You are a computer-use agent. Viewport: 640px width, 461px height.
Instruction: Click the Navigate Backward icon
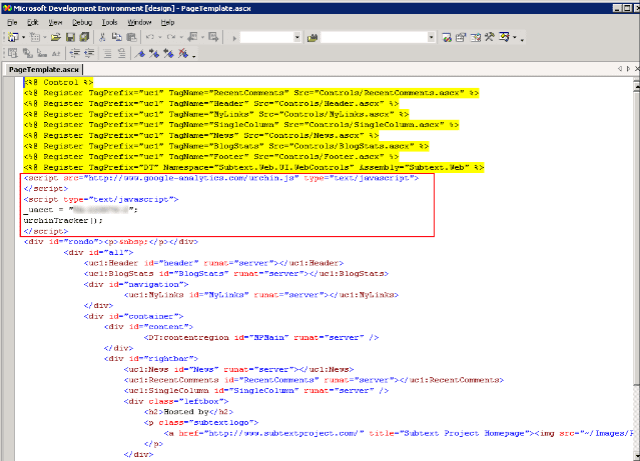(x=192, y=38)
